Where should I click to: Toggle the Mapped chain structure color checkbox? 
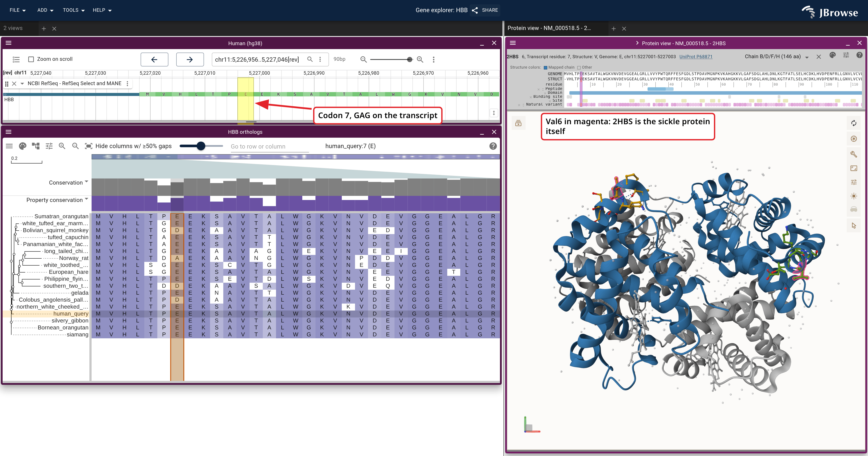(546, 68)
